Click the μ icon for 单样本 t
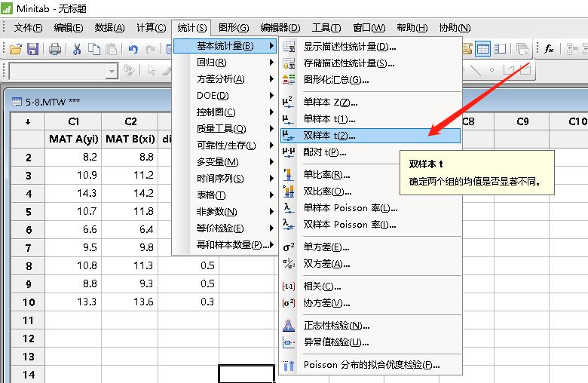588x383 pixels. coord(288,119)
